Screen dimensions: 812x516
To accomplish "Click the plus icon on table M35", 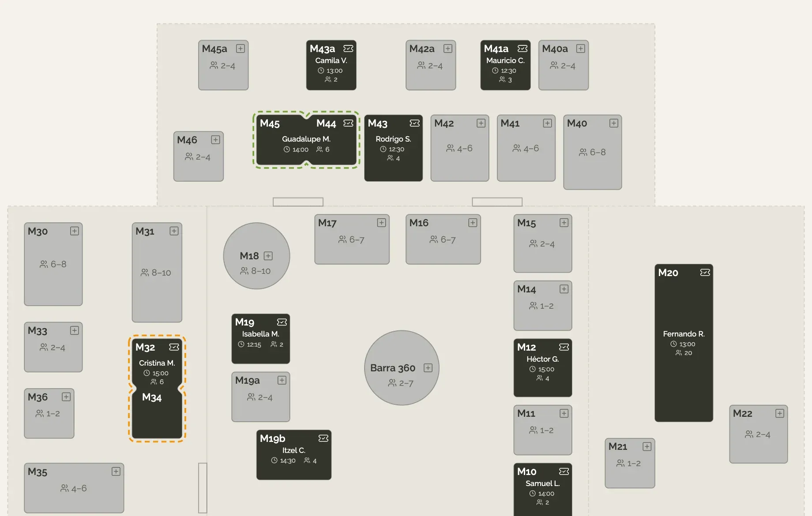I will [x=116, y=471].
